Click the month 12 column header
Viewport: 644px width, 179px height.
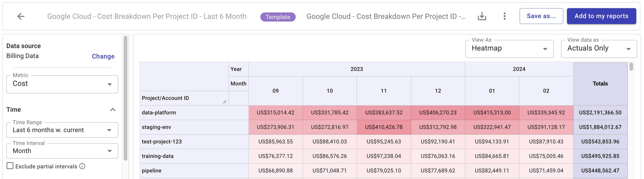coord(438,91)
